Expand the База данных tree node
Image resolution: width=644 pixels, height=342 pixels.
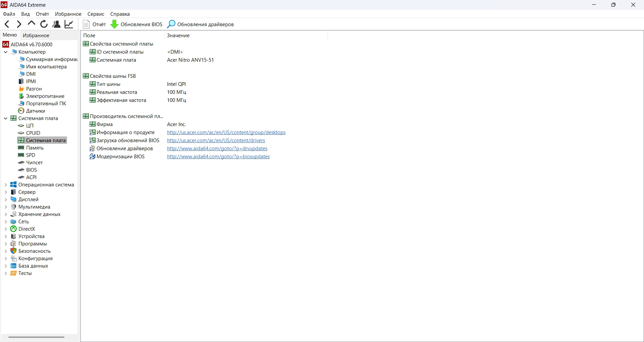pyautogui.click(x=6, y=266)
